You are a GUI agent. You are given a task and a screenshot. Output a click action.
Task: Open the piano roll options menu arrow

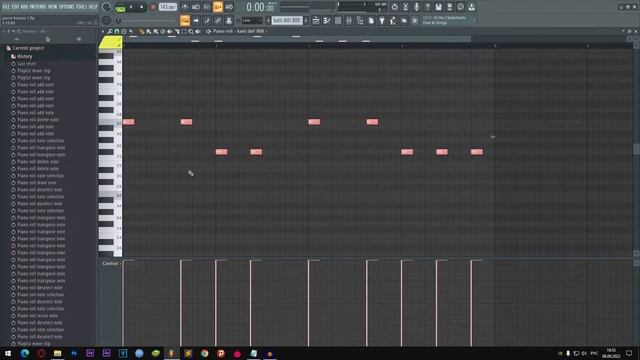click(x=103, y=31)
